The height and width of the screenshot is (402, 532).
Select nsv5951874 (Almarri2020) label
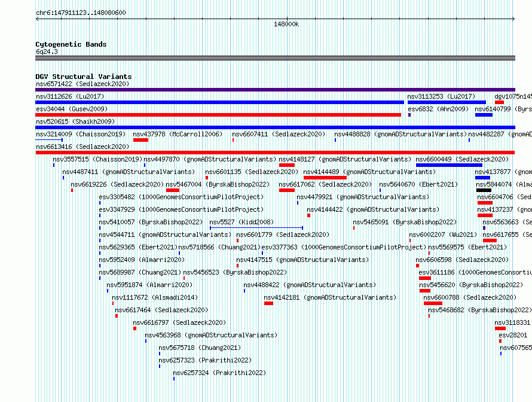coord(149,285)
